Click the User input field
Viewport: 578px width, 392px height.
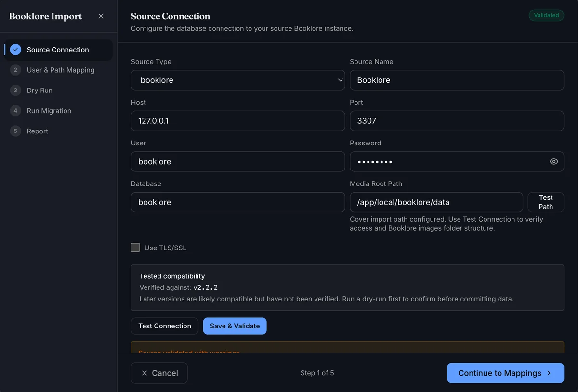click(238, 162)
